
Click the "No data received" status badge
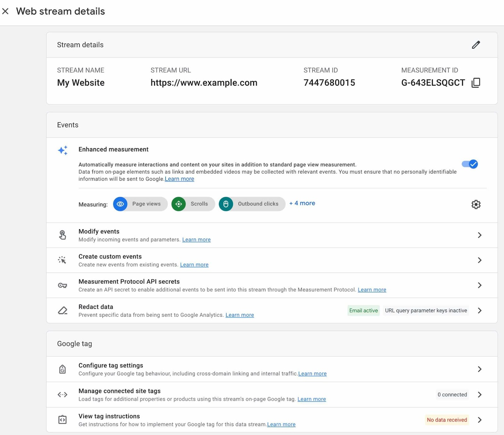447,420
